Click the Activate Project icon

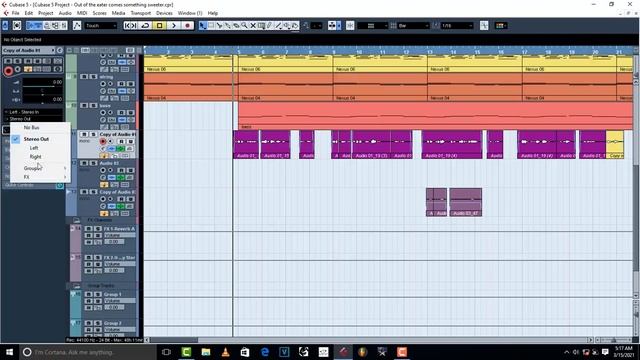5,26
